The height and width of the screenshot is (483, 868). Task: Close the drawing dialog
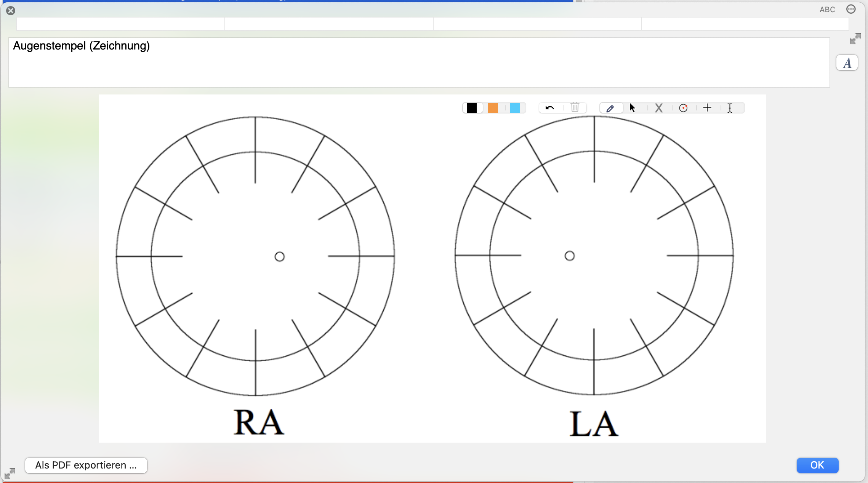[x=11, y=11]
